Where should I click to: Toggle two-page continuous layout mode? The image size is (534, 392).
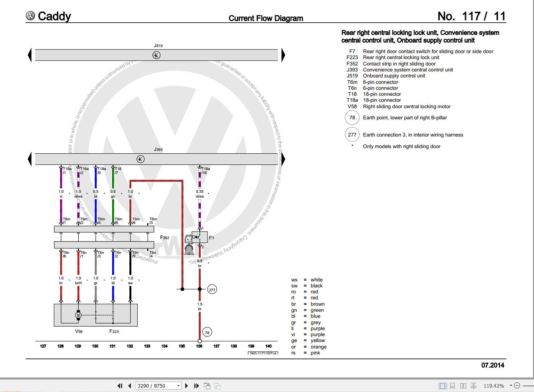click(473, 386)
